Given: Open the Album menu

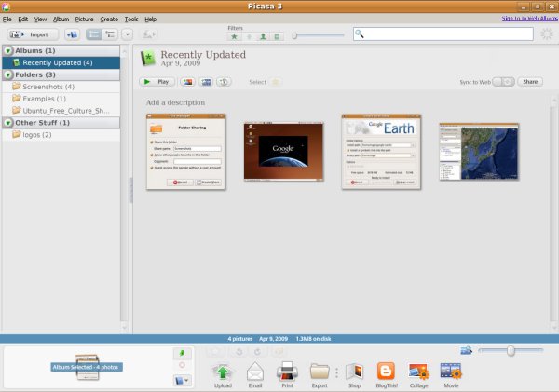Looking at the screenshot, I should 61,20.
